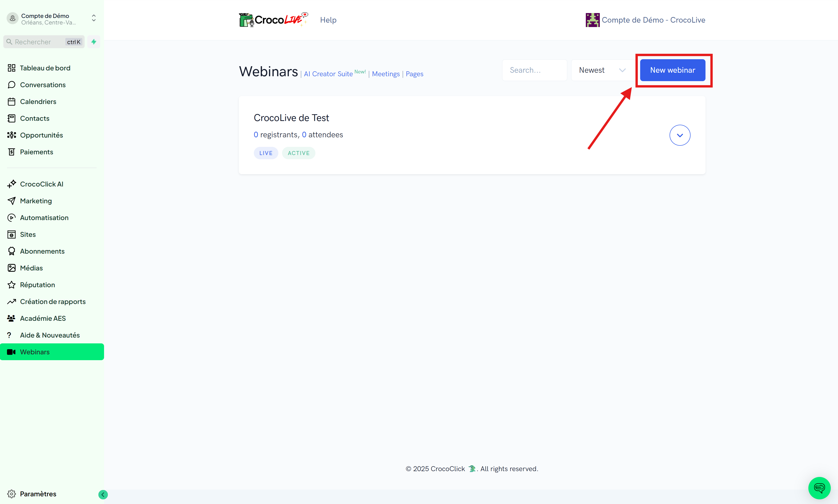This screenshot has height=504, width=838.
Task: Click the Webinars page heading
Action: coord(269,71)
